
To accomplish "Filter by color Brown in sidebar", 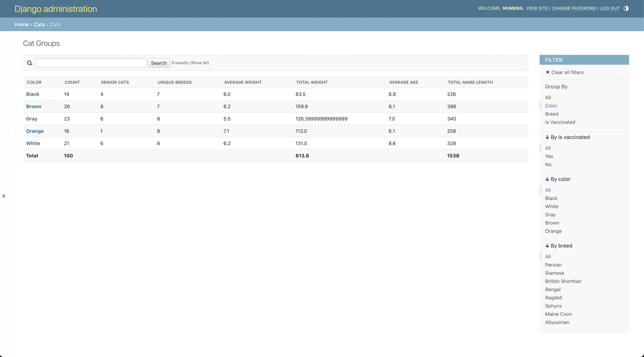I will (552, 223).
